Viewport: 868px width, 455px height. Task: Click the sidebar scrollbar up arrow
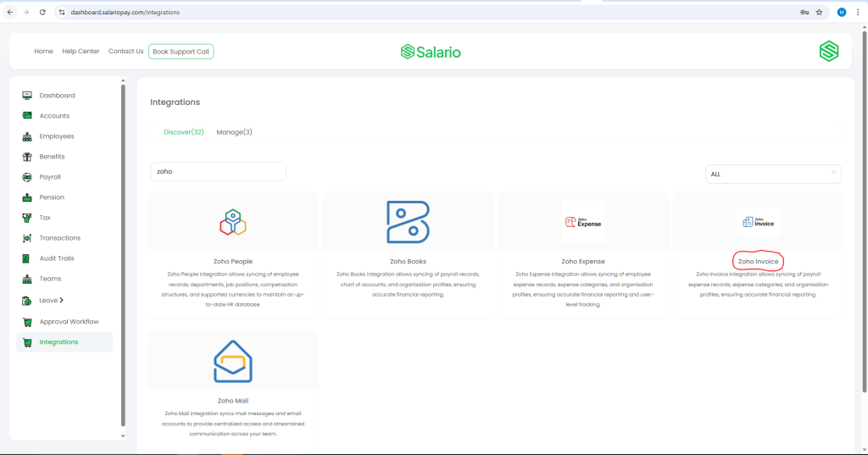(x=123, y=80)
